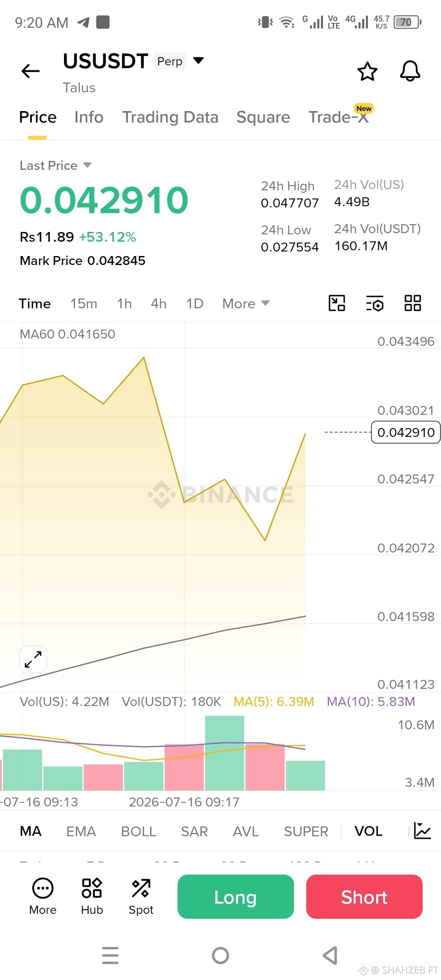
Task: Switch to the Trading Data tab
Action: (x=170, y=117)
